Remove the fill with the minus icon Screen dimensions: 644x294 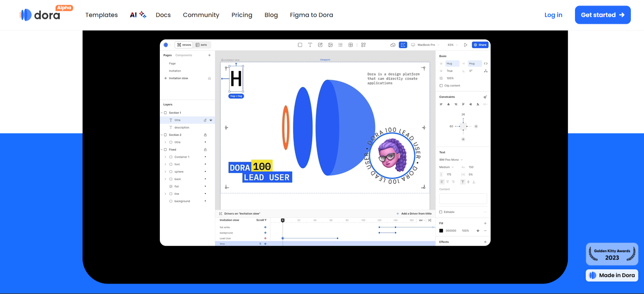485,231
